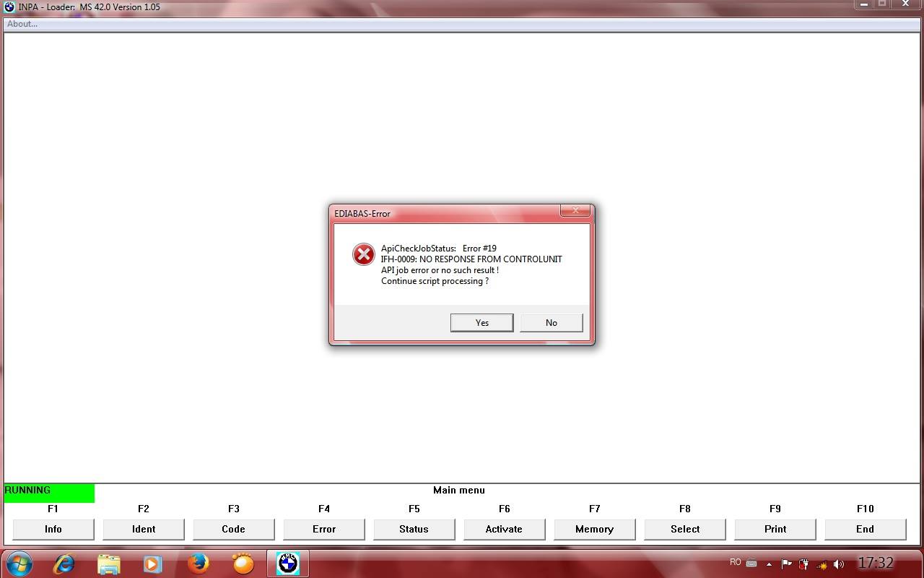This screenshot has height=578, width=924.
Task: Open the Windows Start menu
Action: click(19, 563)
